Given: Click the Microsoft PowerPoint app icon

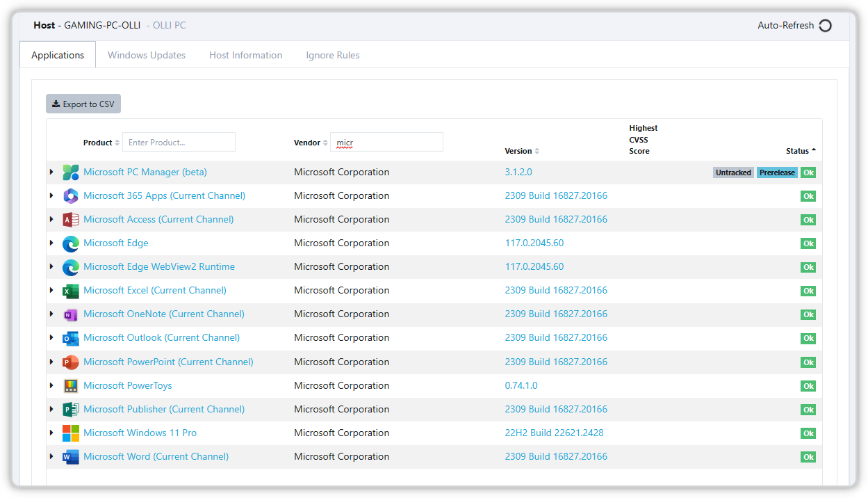Looking at the screenshot, I should 71,362.
